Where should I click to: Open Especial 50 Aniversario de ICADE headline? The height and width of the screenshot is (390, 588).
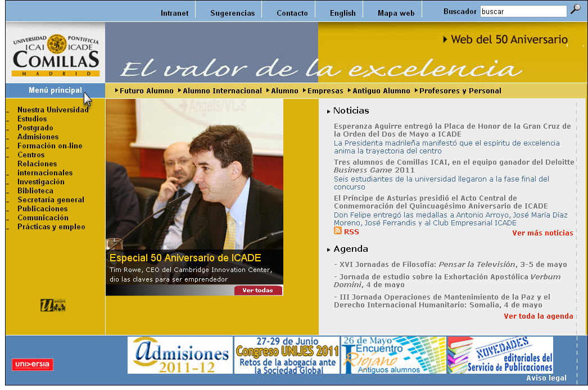(x=186, y=258)
